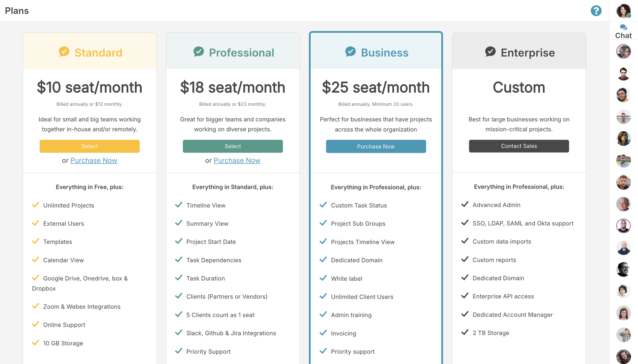This screenshot has width=638, height=364.
Task: Open the help question mark icon
Action: 596,11
